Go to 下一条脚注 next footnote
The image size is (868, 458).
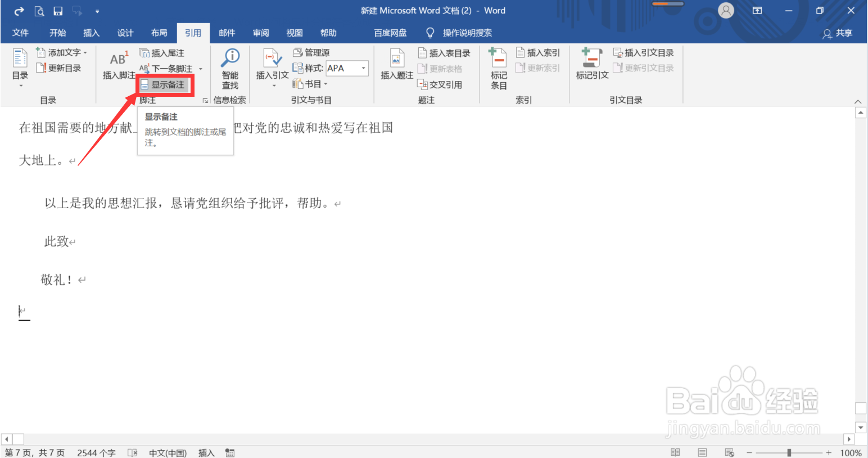(x=166, y=69)
